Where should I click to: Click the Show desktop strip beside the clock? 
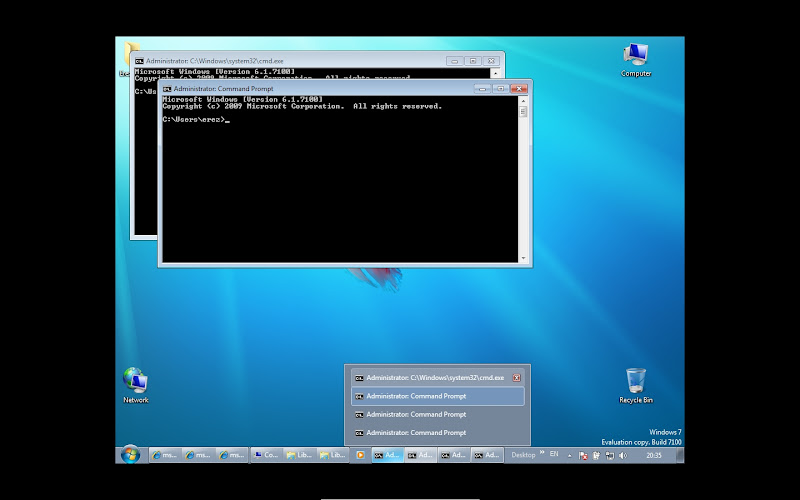pos(680,455)
